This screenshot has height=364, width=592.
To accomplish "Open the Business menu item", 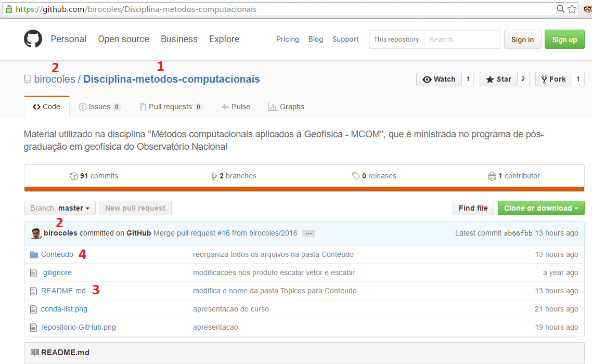I will click(x=179, y=39).
